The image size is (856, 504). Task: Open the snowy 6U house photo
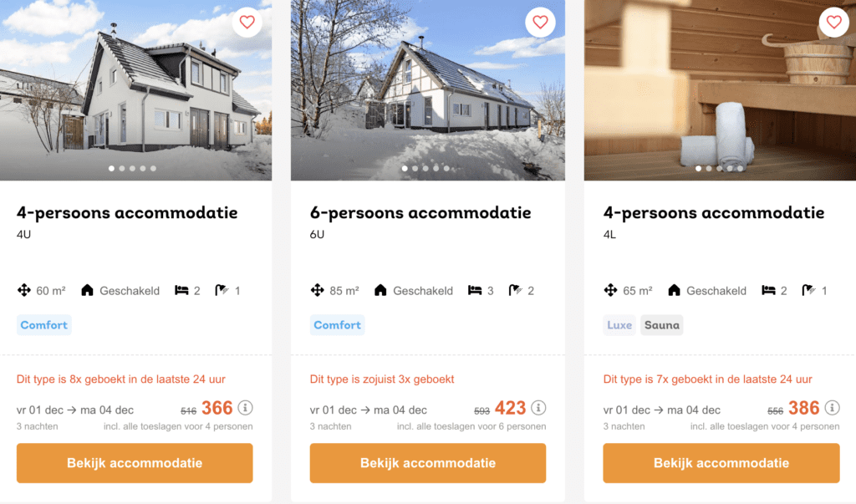[x=427, y=90]
